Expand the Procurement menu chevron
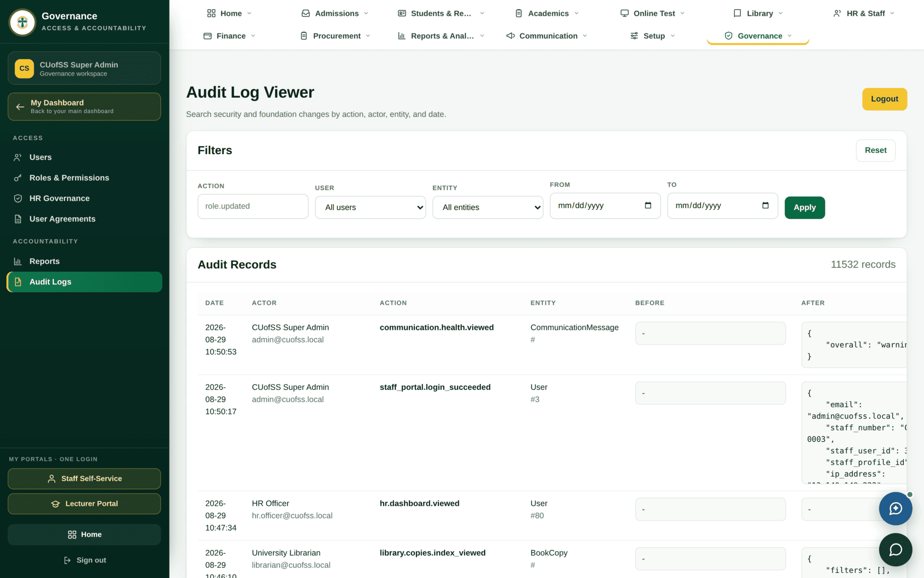This screenshot has width=924, height=578. click(368, 36)
